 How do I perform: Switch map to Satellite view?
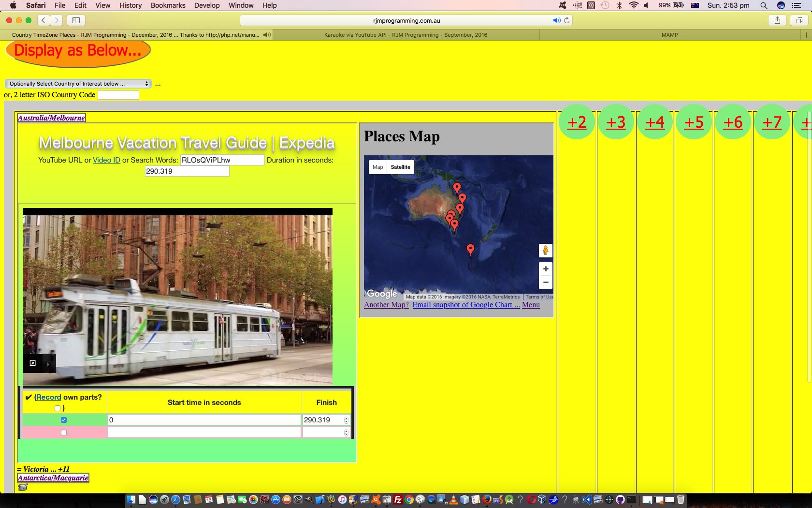pos(400,167)
